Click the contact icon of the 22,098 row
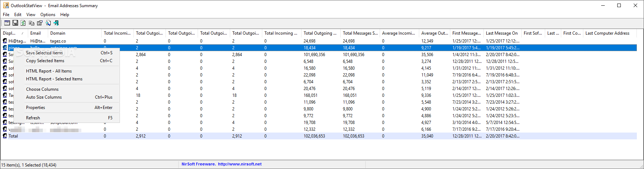The image size is (644, 169). pos(5,75)
